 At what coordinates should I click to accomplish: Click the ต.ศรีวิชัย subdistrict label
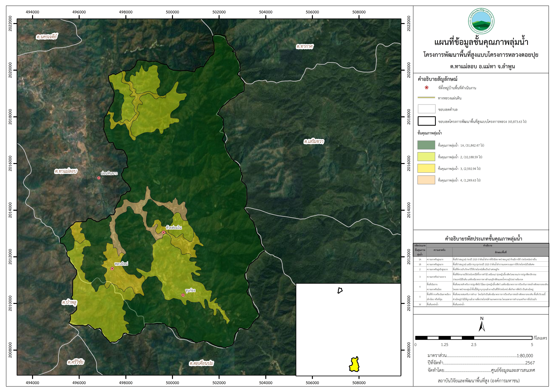pos(76,362)
